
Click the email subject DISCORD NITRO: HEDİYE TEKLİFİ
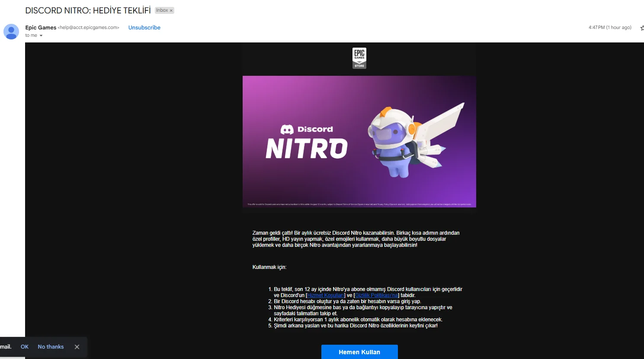click(88, 10)
